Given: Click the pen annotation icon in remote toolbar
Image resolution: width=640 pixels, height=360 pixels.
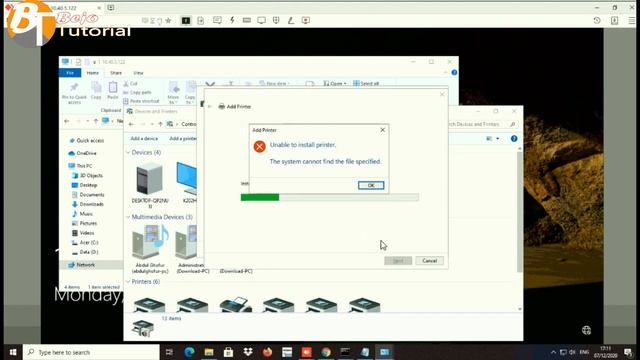Looking at the screenshot, I should pos(291,20).
